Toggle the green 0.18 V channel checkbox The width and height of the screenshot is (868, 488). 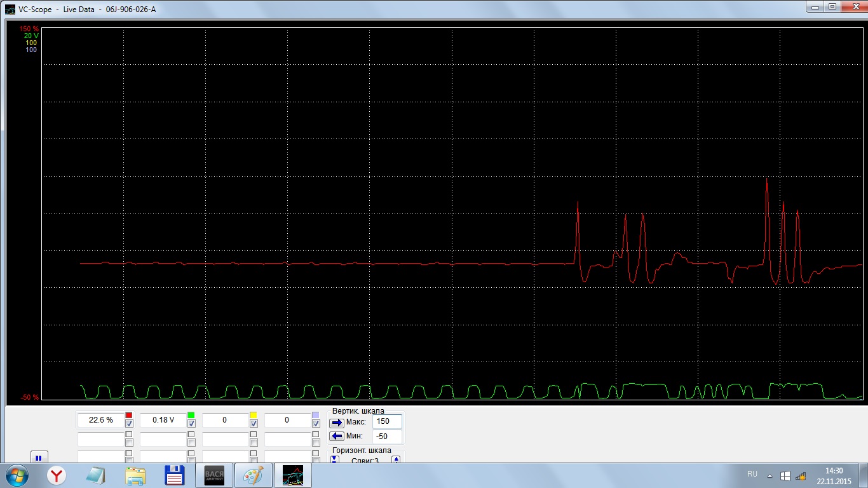click(191, 424)
